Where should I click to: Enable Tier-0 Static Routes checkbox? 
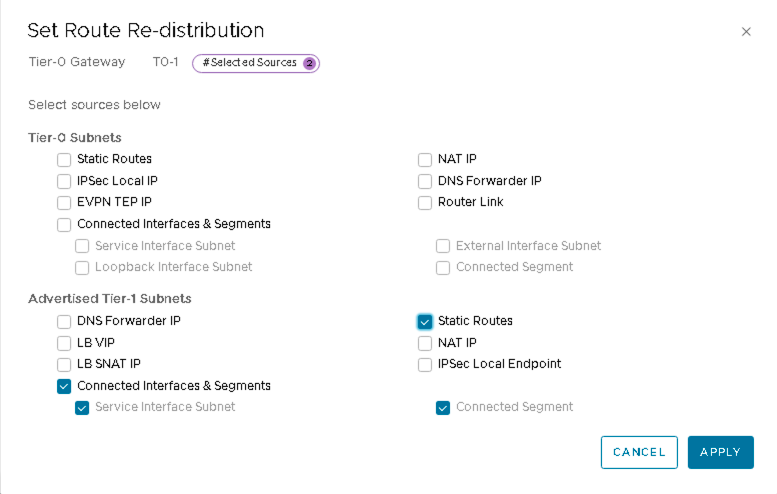point(64,159)
